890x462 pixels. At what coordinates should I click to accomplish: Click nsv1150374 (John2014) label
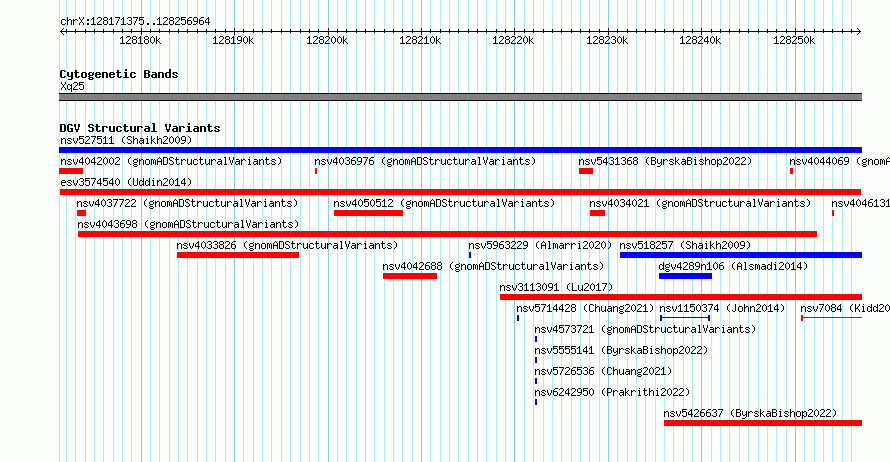(x=722, y=308)
